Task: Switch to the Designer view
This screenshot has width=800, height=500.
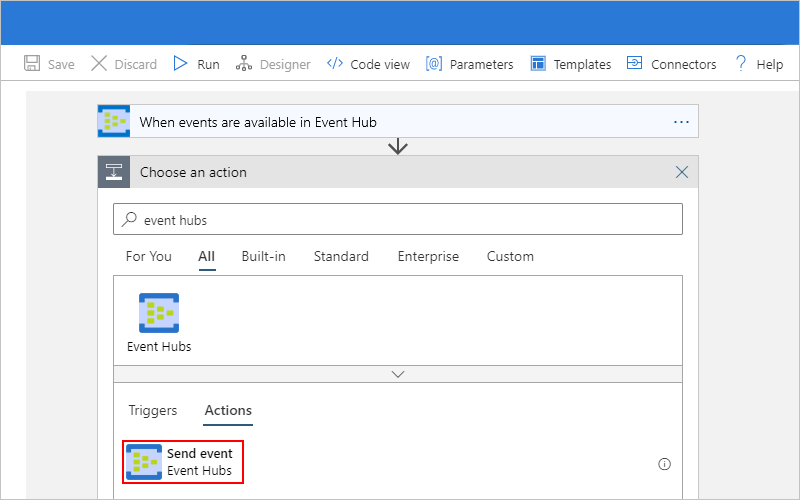Action: click(273, 64)
